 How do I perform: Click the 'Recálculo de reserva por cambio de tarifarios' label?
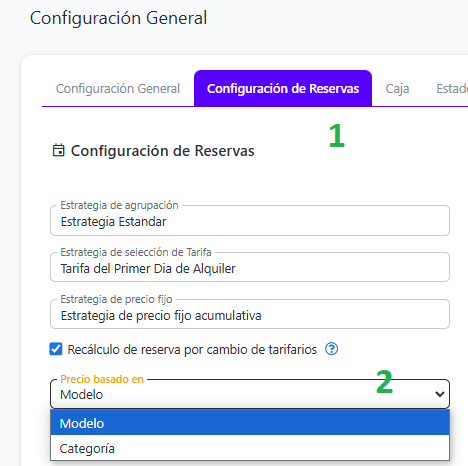pos(192,350)
